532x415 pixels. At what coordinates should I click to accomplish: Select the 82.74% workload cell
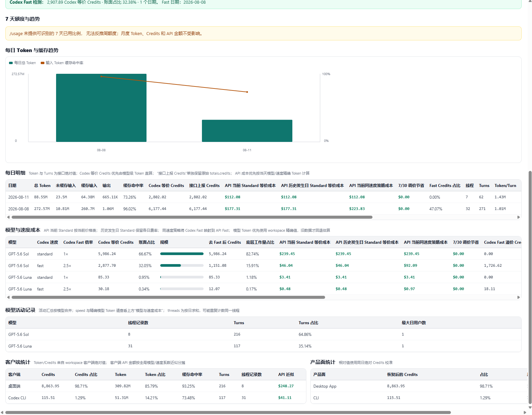pos(252,254)
